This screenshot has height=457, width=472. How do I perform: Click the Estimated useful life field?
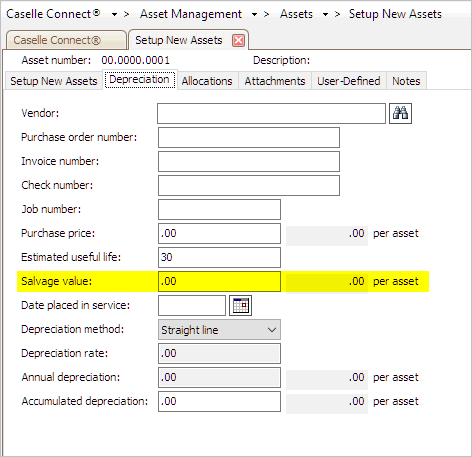click(219, 257)
